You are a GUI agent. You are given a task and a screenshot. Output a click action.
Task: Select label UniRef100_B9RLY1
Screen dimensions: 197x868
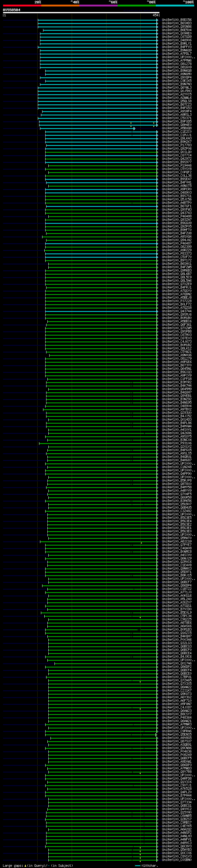(x=177, y=43)
